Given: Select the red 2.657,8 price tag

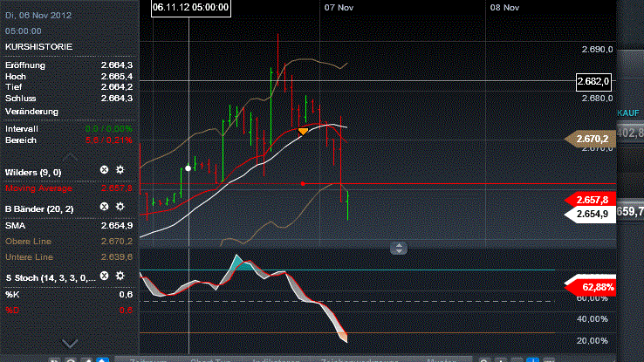Looking at the screenshot, I should [591, 200].
